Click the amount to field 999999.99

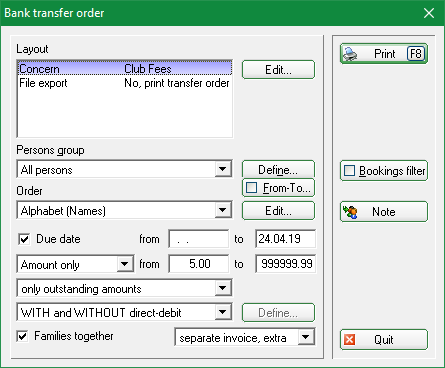tap(285, 264)
